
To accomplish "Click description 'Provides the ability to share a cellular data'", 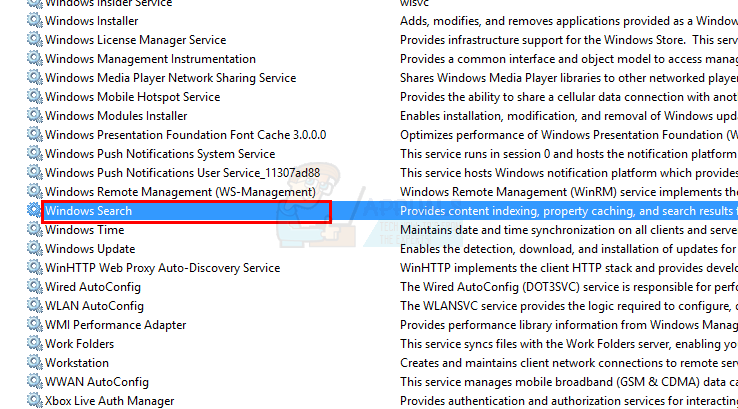I will (569, 97).
